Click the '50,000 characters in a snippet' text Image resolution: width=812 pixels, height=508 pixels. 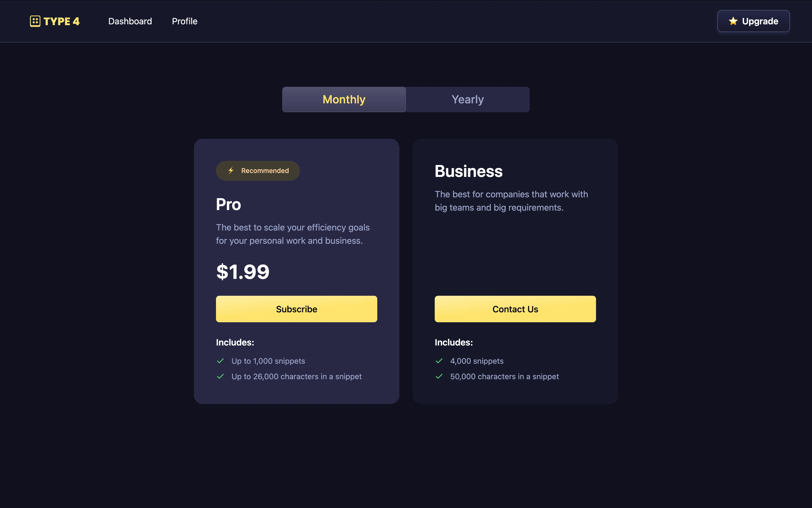[504, 376]
